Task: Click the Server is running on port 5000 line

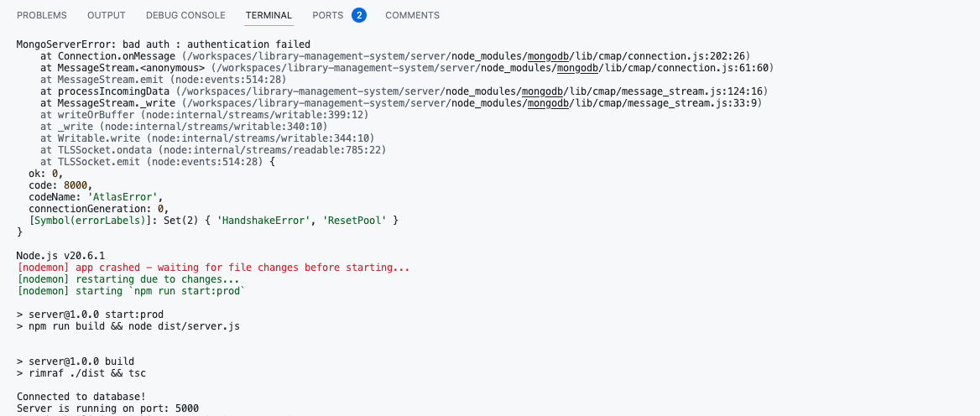Action: [107, 408]
